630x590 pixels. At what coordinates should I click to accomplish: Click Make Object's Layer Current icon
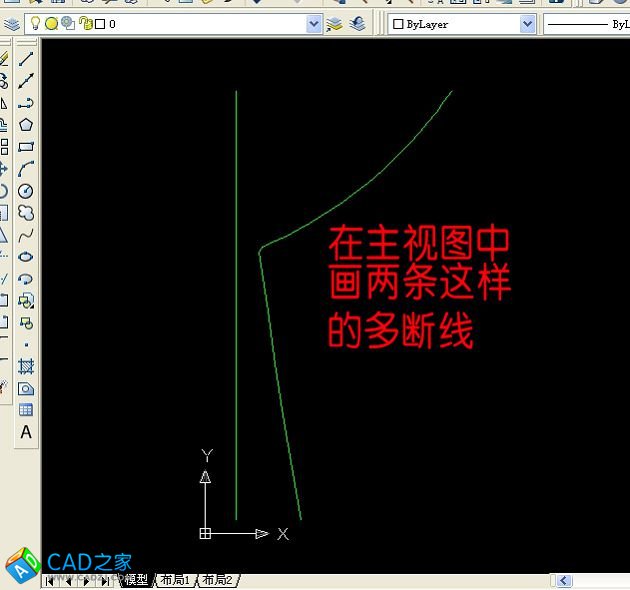pyautogui.click(x=334, y=24)
